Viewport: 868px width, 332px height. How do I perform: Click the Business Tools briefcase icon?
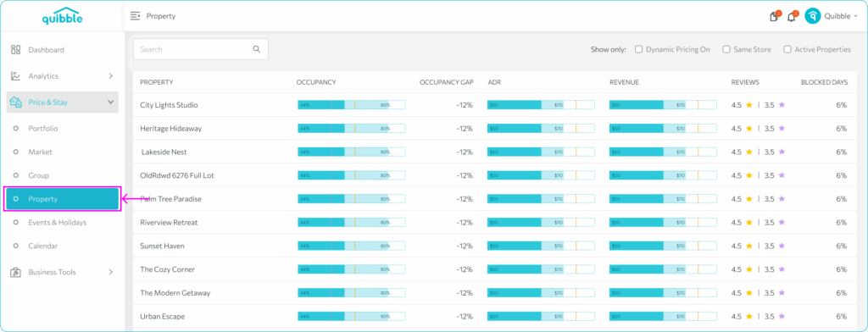[x=15, y=272]
